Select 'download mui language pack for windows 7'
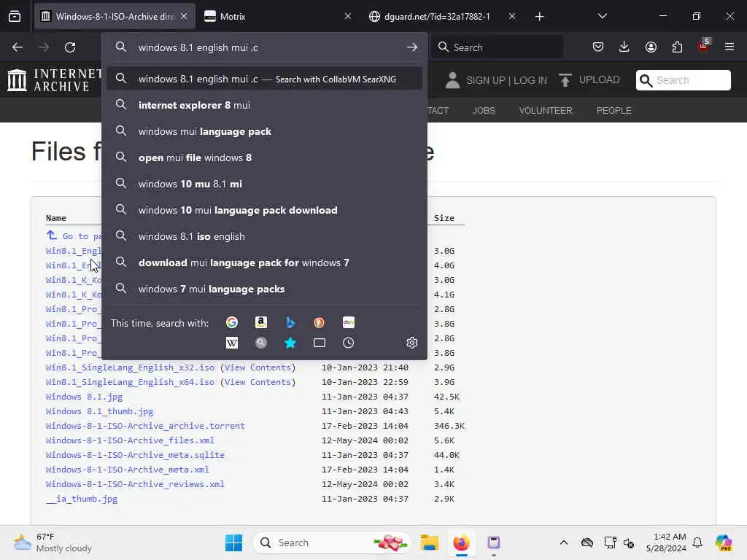The height and width of the screenshot is (560, 747). (264, 262)
